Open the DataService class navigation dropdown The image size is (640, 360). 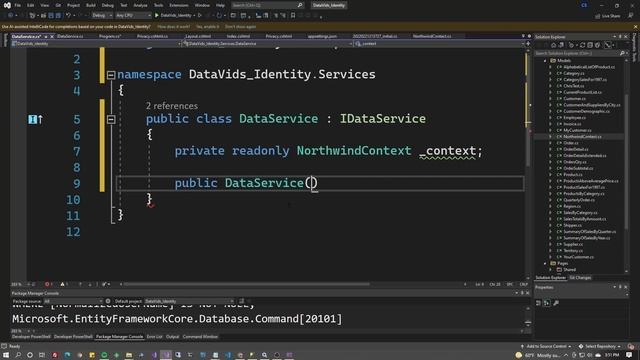(x=268, y=44)
